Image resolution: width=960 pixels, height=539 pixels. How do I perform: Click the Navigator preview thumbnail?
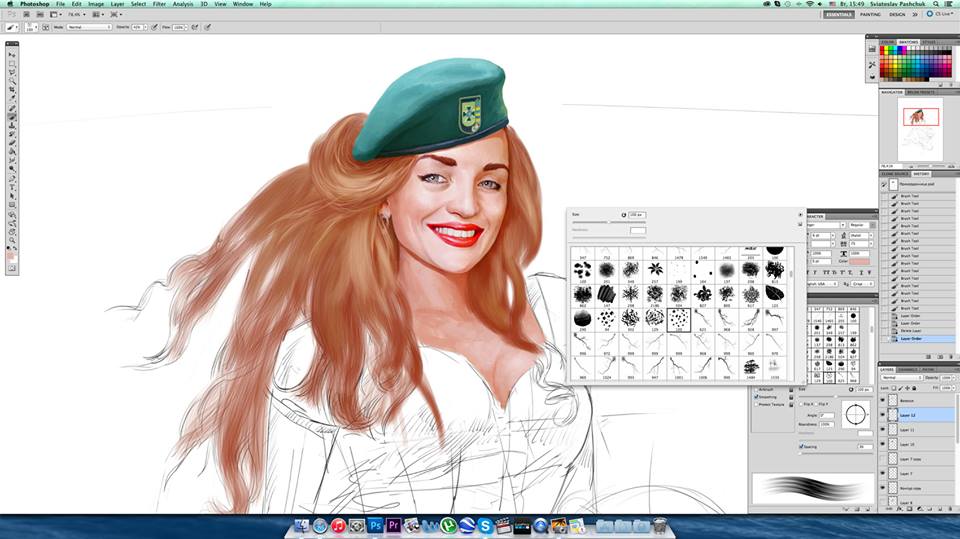920,129
